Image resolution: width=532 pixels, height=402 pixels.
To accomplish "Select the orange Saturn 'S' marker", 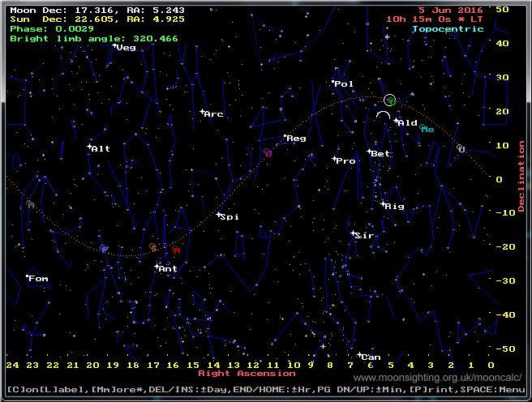I will [153, 246].
